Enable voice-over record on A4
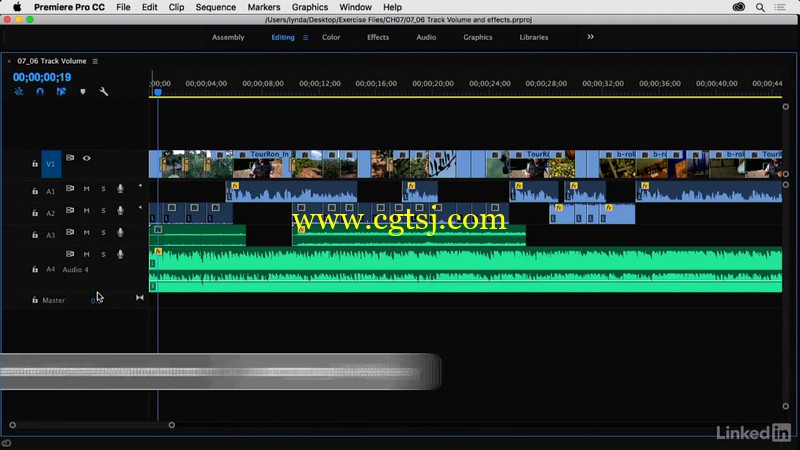The width and height of the screenshot is (800, 450). click(x=120, y=254)
